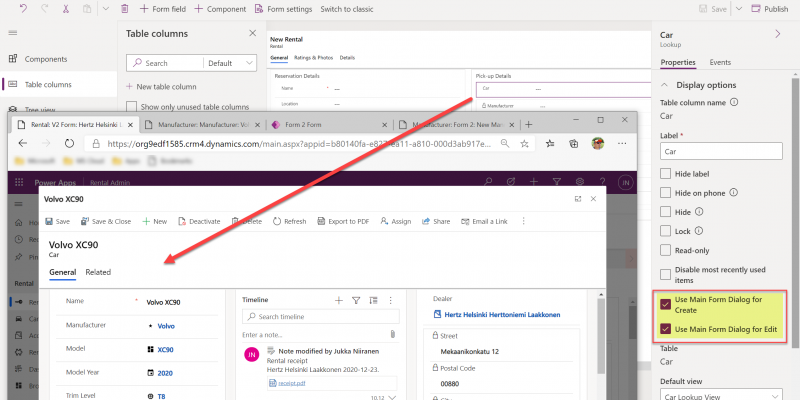800x400 pixels.
Task: Click the Timeline add plus icon
Action: coord(339,301)
